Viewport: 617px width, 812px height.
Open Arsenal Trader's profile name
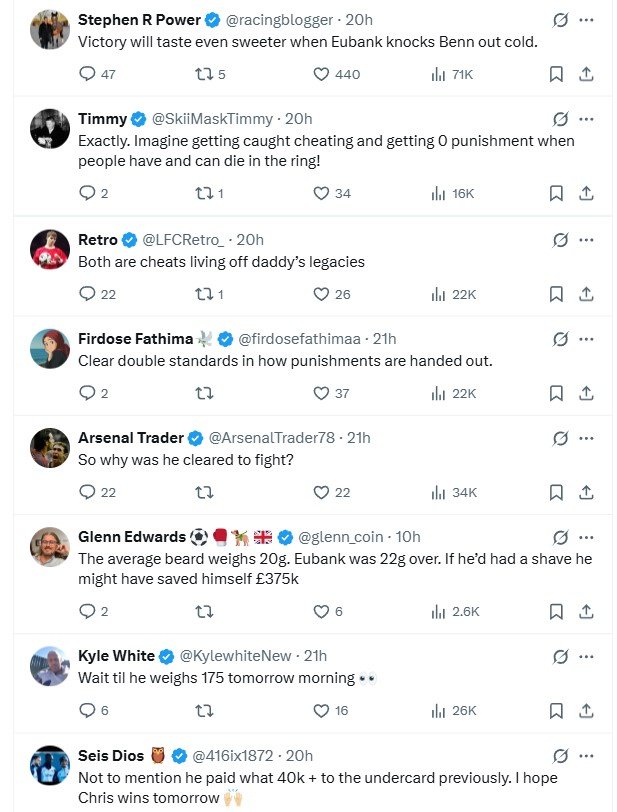point(131,438)
